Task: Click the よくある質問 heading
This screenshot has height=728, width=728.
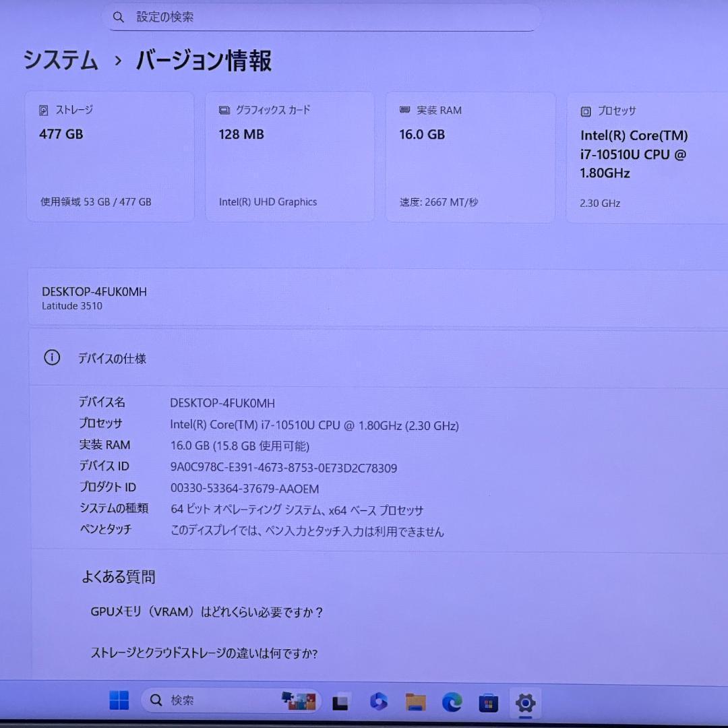Action: 119,577
